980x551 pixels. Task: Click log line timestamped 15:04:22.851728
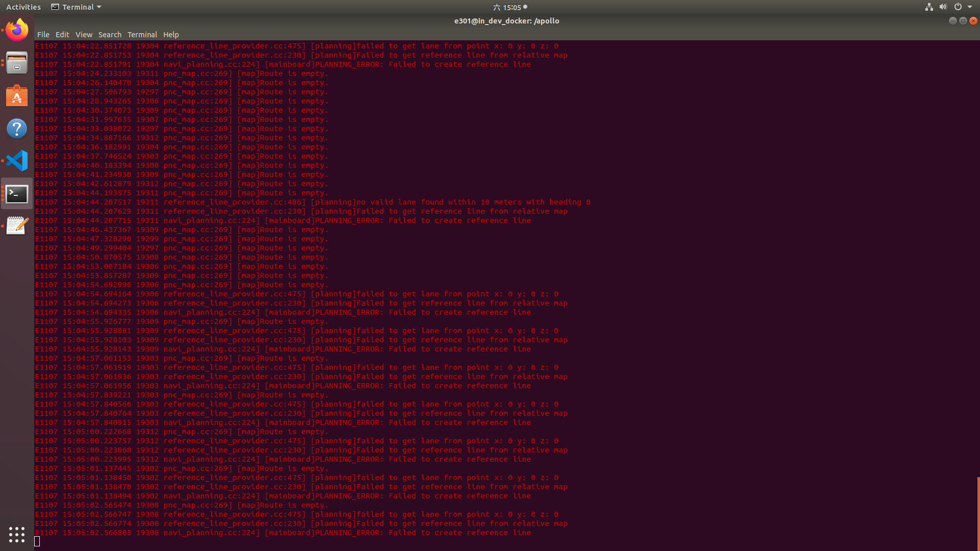[x=297, y=46]
